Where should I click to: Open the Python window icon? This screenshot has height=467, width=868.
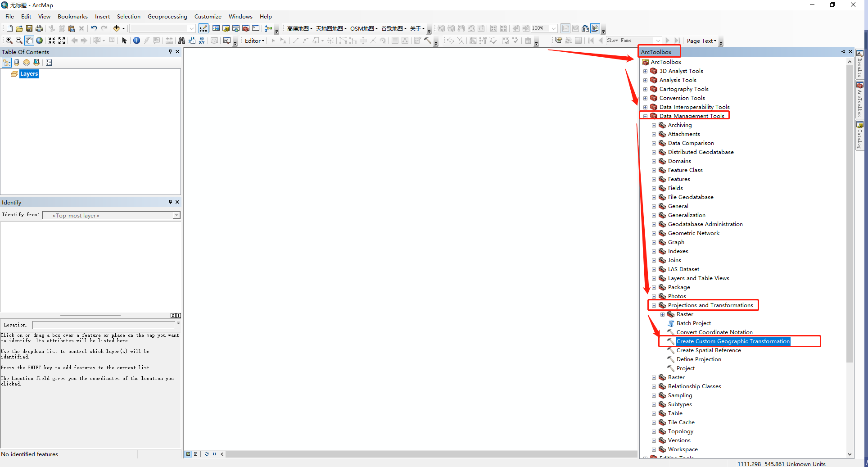pyautogui.click(x=256, y=28)
